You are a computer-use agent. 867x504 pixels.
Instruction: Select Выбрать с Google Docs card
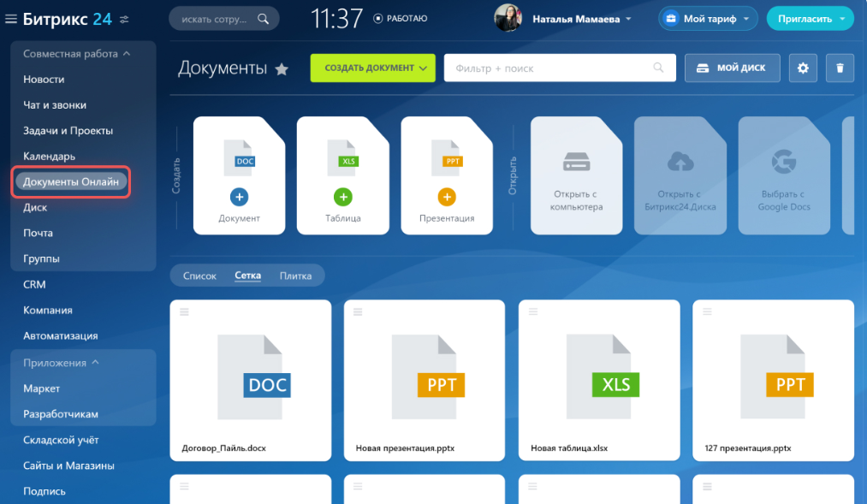(x=784, y=175)
